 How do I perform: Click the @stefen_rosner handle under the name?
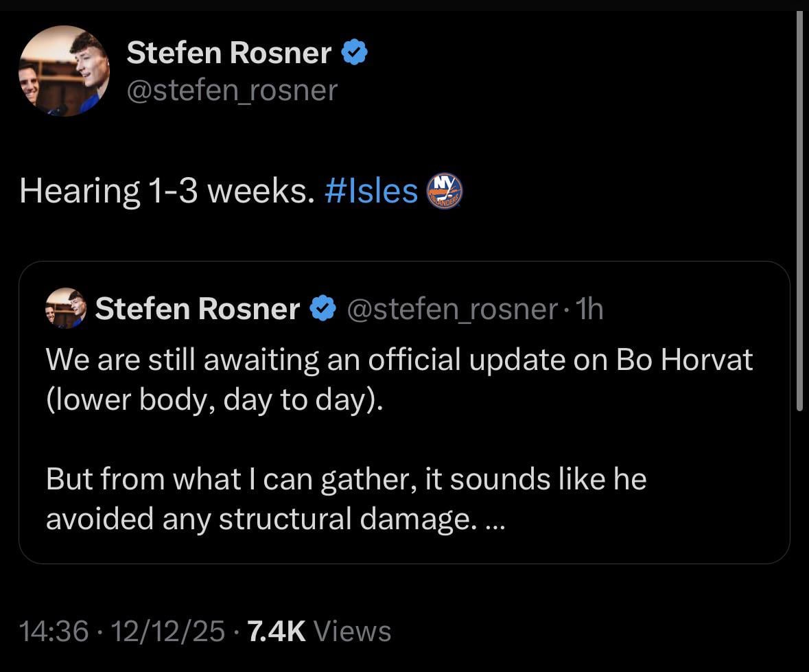click(x=232, y=89)
